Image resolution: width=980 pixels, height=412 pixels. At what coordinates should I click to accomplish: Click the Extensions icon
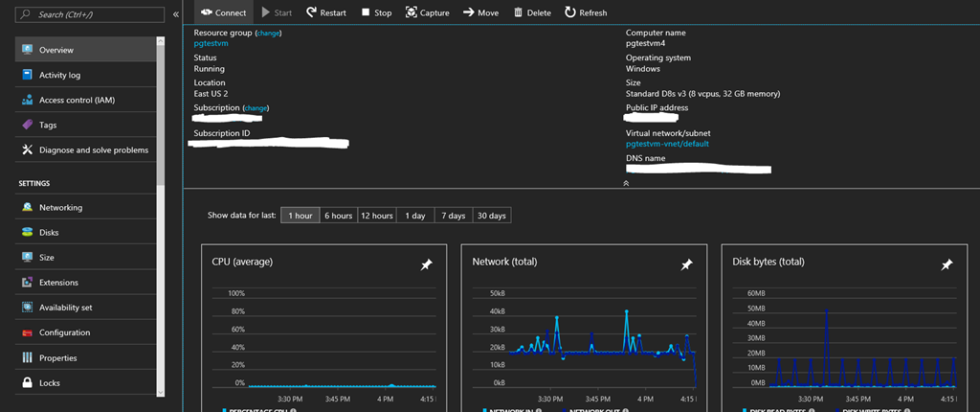(27, 283)
